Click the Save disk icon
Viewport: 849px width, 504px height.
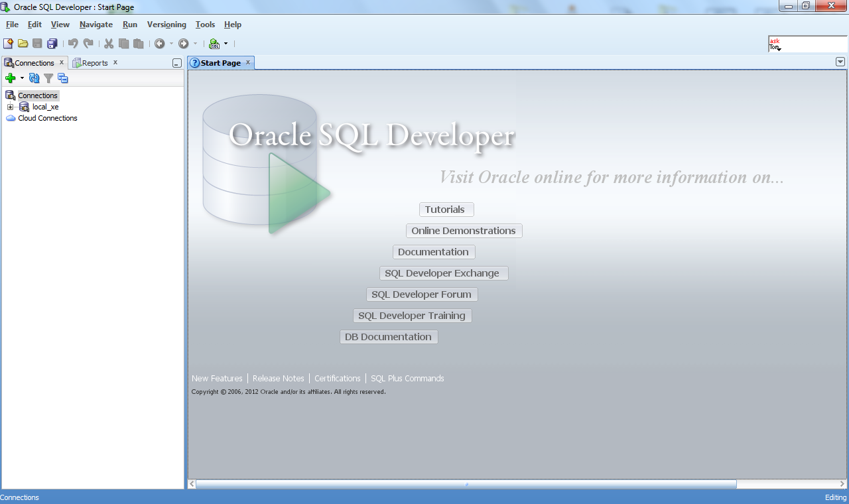click(37, 44)
